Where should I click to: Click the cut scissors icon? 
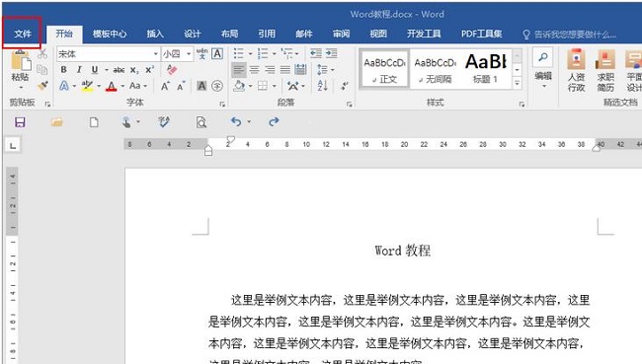tap(42, 54)
